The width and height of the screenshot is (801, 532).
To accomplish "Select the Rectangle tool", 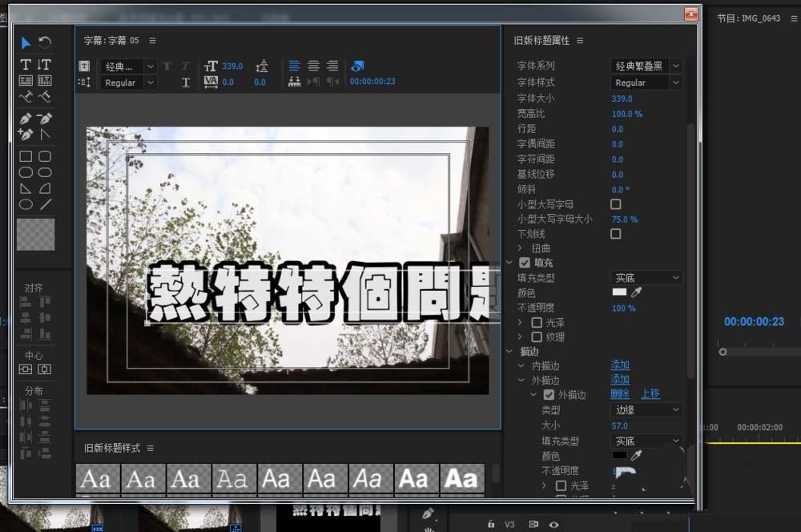I will pos(25,156).
